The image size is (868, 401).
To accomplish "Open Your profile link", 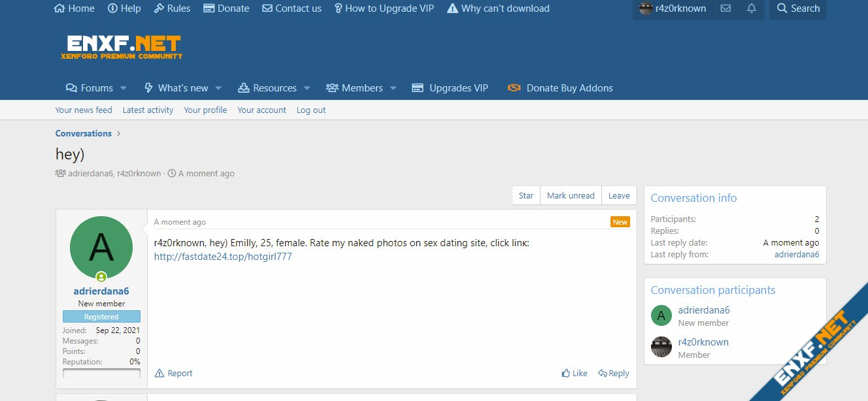I will pos(206,110).
